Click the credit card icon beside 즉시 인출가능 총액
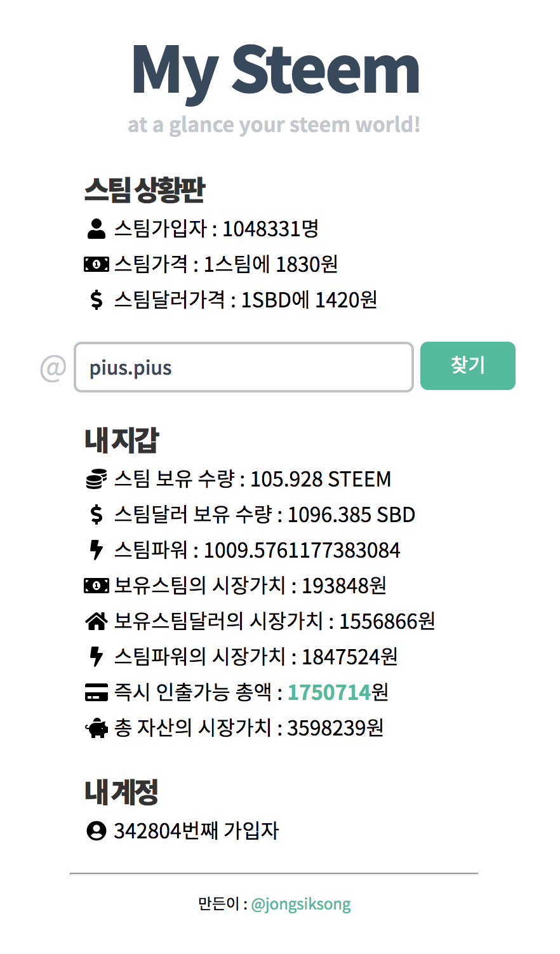This screenshot has width=560, height=954. (x=96, y=692)
